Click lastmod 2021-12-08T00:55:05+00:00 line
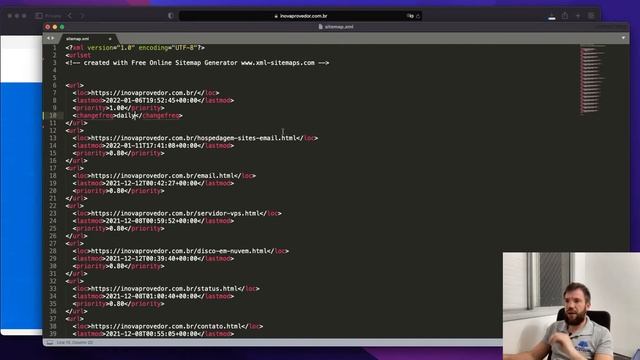640x360 pixels. 153,334
